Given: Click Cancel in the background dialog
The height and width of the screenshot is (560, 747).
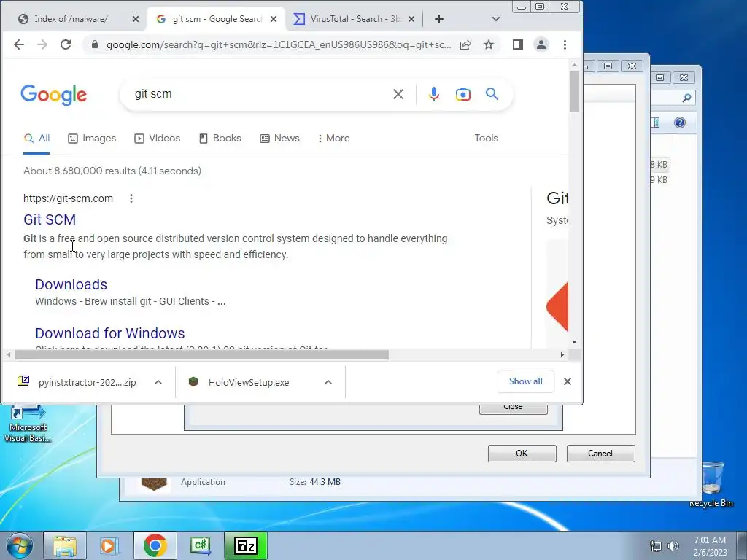Looking at the screenshot, I should pyautogui.click(x=600, y=454).
